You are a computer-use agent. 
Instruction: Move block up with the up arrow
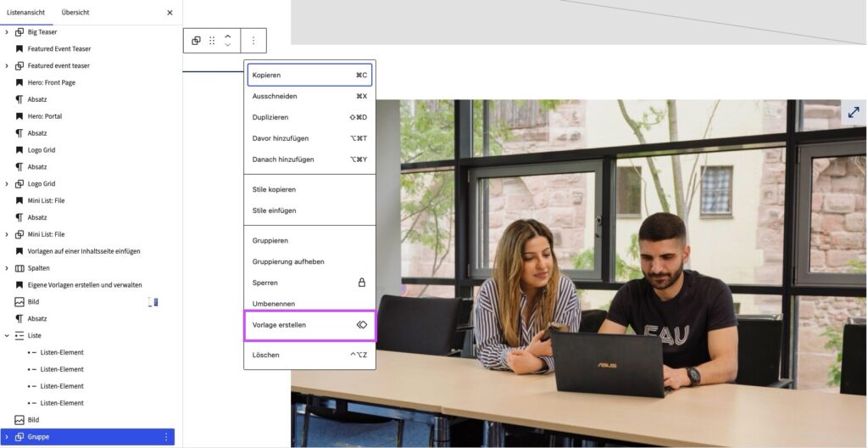tap(227, 36)
